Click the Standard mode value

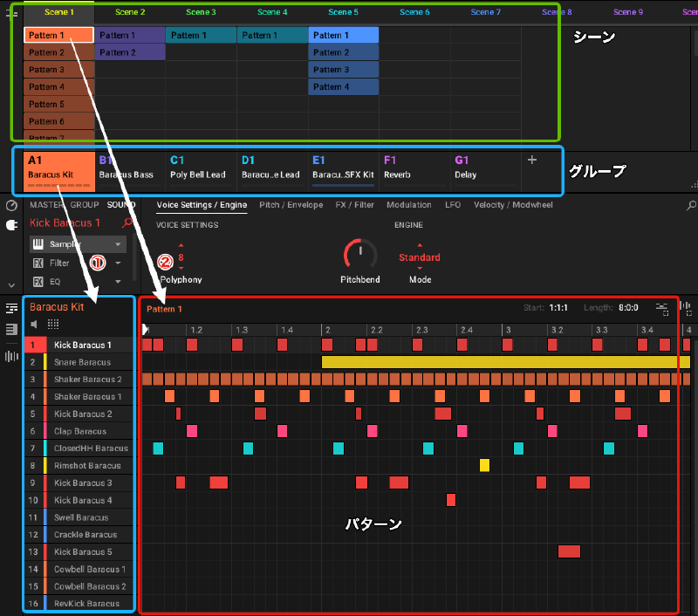coord(420,257)
